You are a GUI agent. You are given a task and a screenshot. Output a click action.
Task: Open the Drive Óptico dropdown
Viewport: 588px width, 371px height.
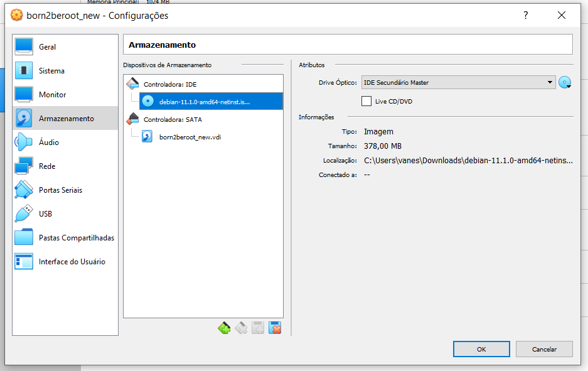[x=458, y=82]
